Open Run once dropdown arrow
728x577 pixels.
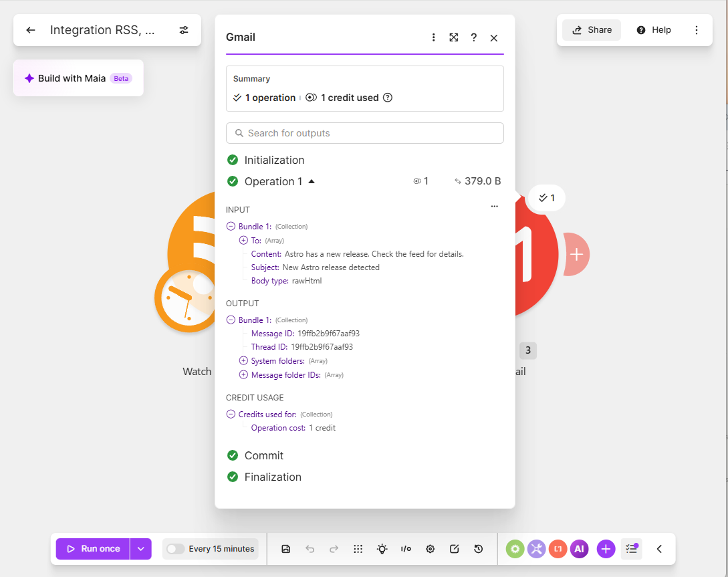coord(141,549)
